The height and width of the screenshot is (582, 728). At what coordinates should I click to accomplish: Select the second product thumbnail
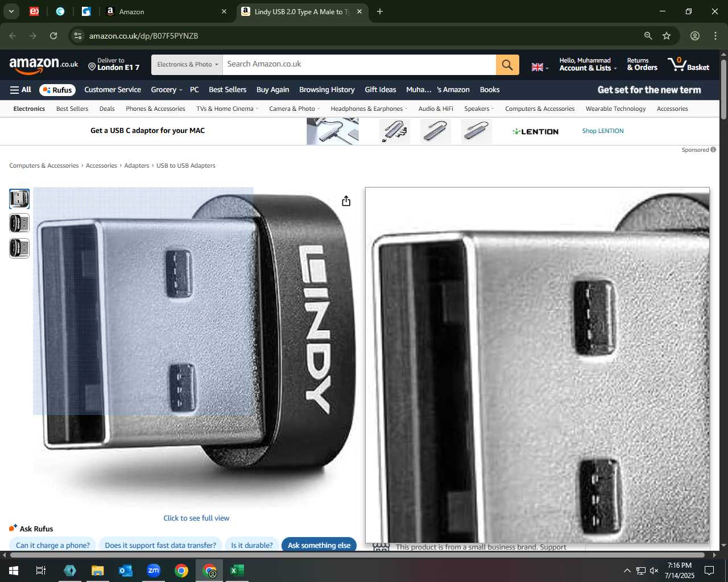[x=19, y=224]
